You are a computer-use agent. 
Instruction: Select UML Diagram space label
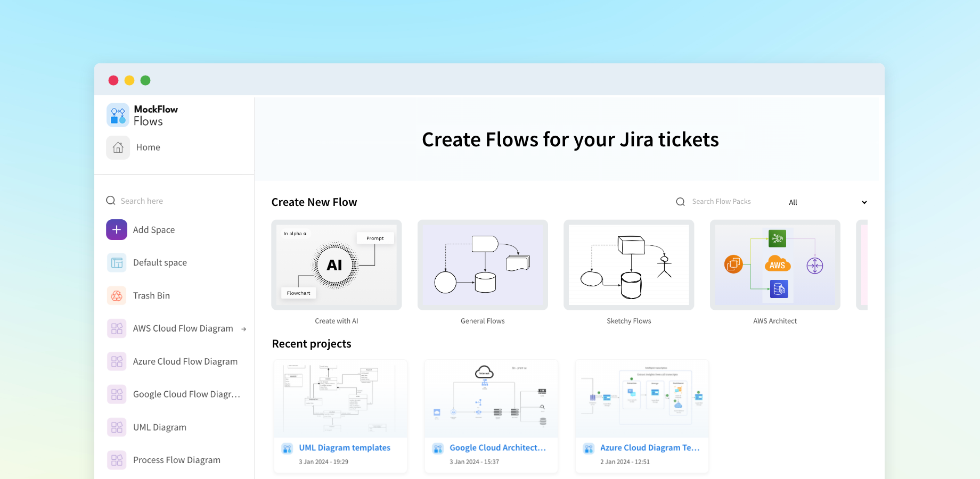point(160,427)
